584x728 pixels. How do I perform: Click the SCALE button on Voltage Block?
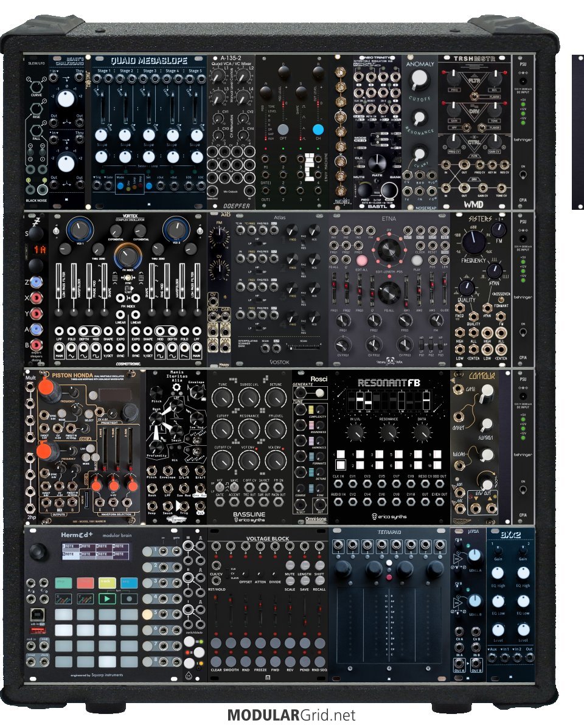pos(290,580)
